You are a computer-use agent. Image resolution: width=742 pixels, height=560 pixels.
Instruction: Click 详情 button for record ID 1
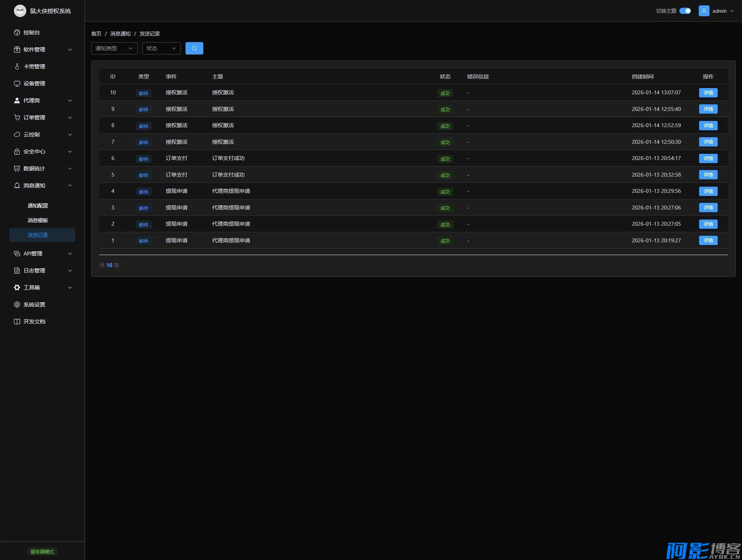click(708, 240)
